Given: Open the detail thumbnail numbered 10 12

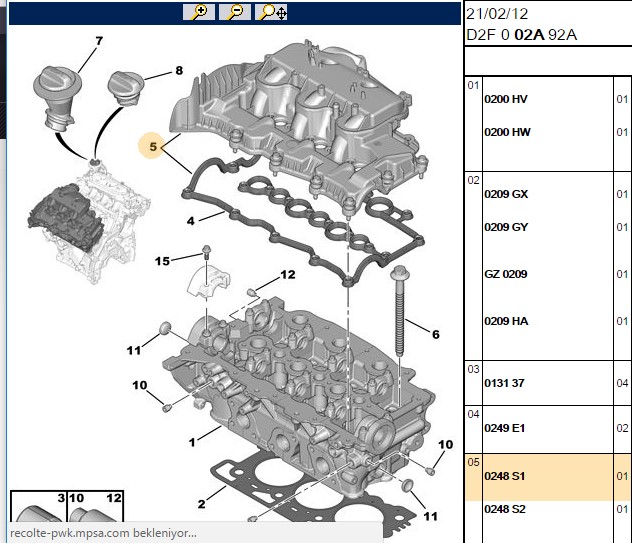Looking at the screenshot, I should point(96,507).
